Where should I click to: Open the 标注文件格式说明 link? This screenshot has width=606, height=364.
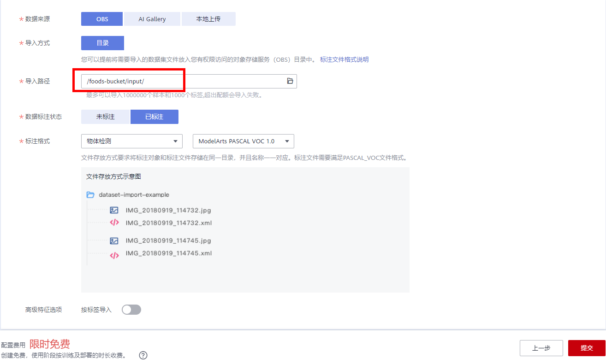coord(344,59)
